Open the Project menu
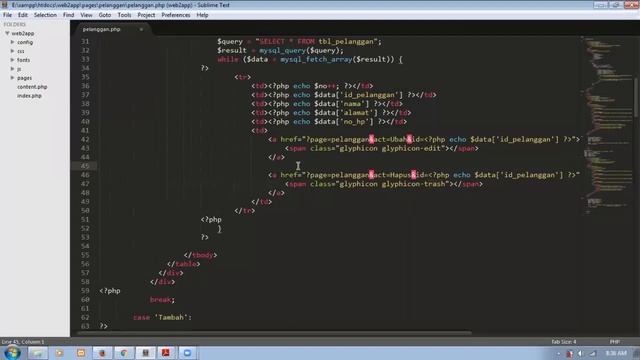Viewport: 640px width, 360px height. point(146,15)
